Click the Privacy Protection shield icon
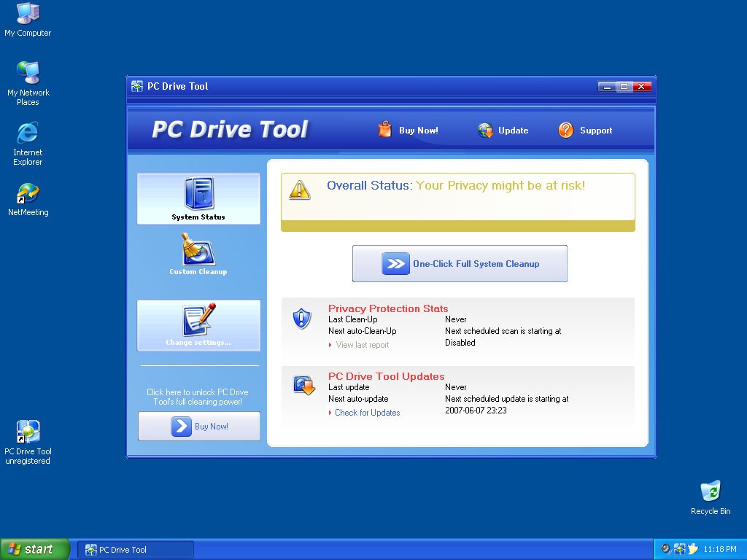The height and width of the screenshot is (560, 747). pyautogui.click(x=302, y=319)
